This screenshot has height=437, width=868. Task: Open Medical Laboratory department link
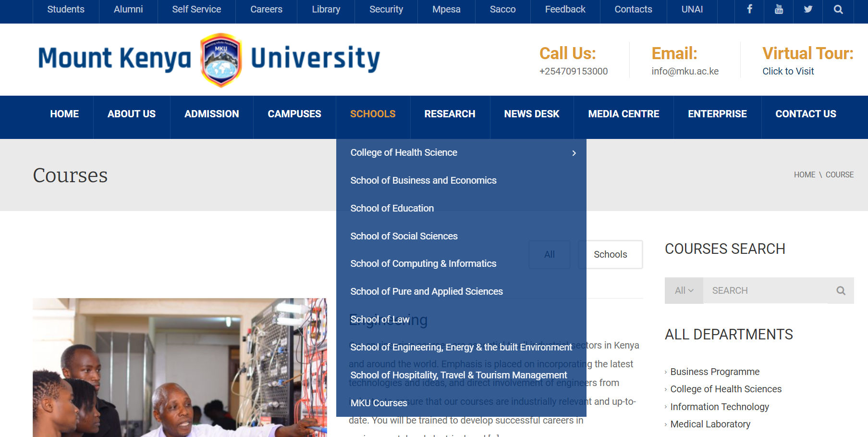point(710,424)
